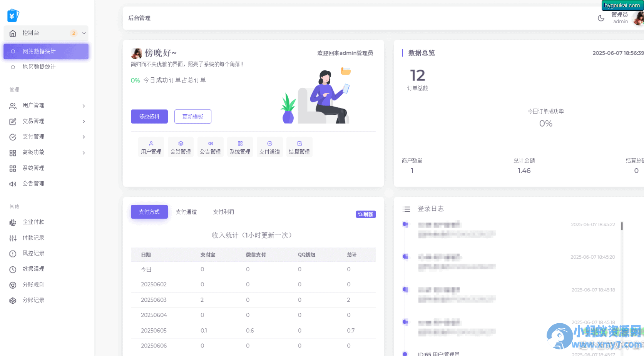Click the QQ钱包 column header

pos(306,255)
